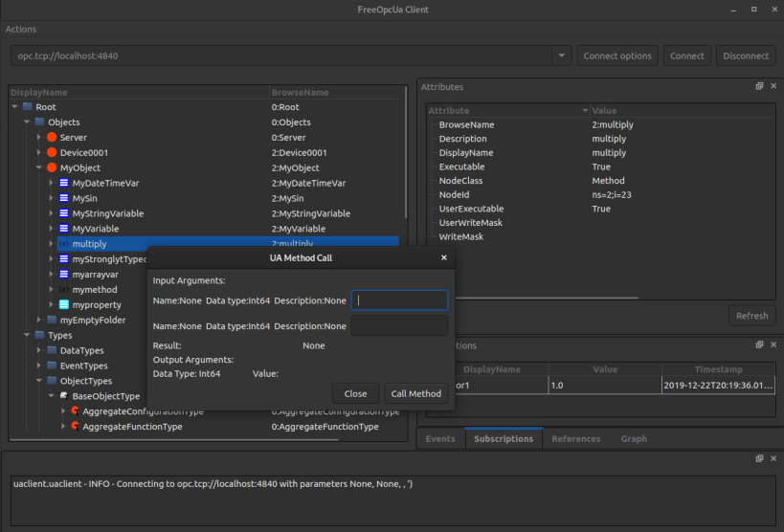Click the server URL address field
Screen dimensions: 784x532
(x=281, y=55)
